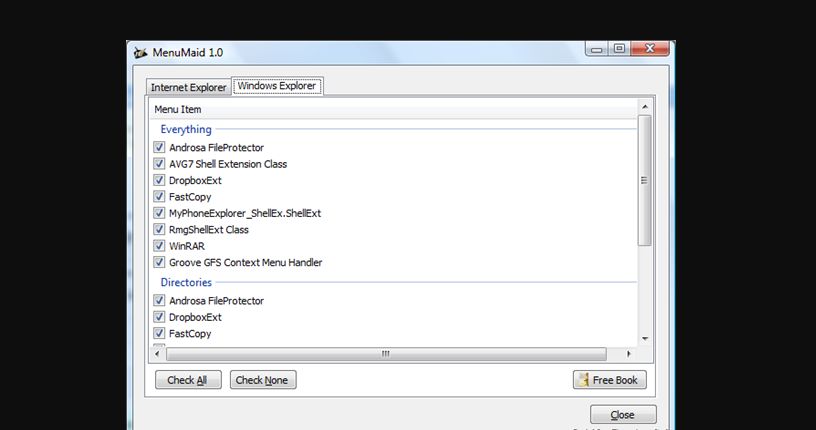816x430 pixels.
Task: Click the vertical scrollbar down arrow
Action: [x=645, y=339]
